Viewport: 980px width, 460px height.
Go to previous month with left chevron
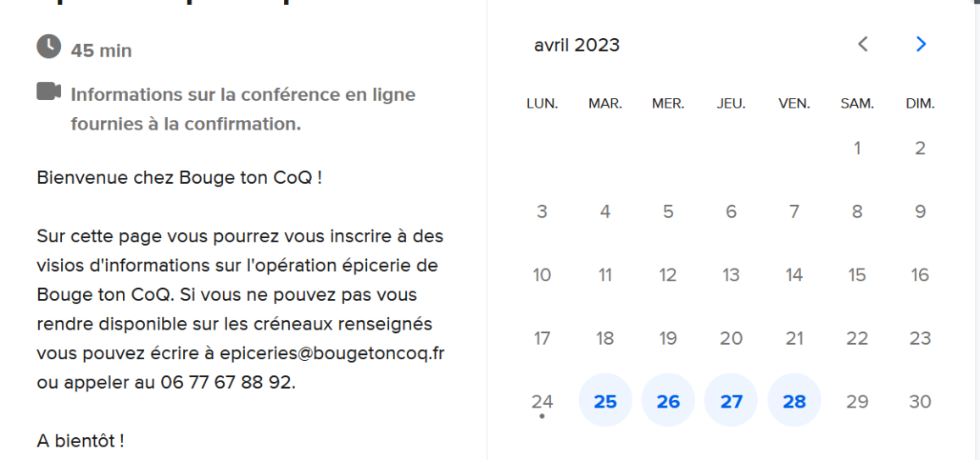pyautogui.click(x=862, y=44)
